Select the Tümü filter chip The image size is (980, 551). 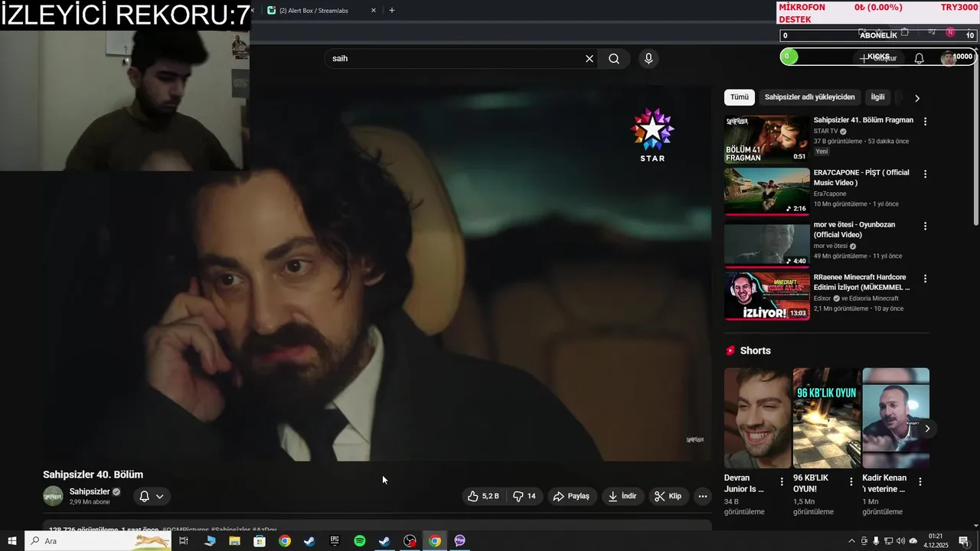click(x=740, y=97)
